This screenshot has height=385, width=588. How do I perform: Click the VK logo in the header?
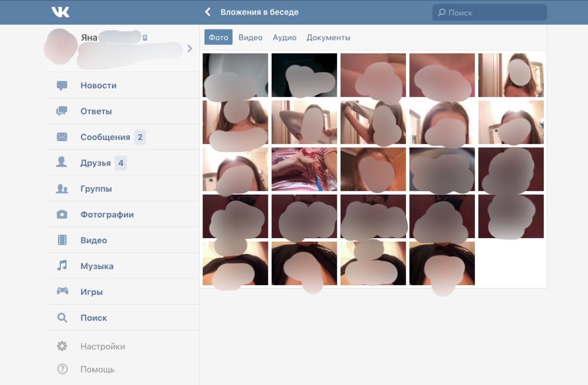pyautogui.click(x=60, y=12)
